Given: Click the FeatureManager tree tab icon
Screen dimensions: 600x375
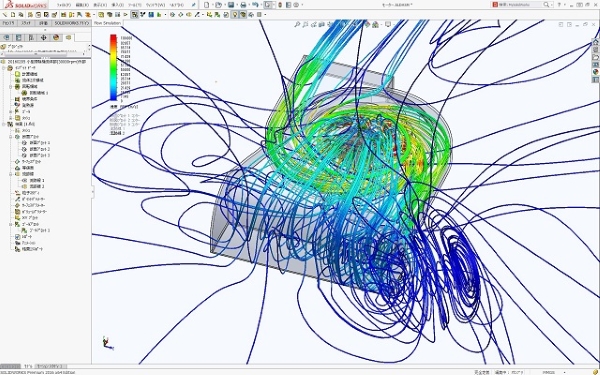Looking at the screenshot, I should (x=7, y=38).
